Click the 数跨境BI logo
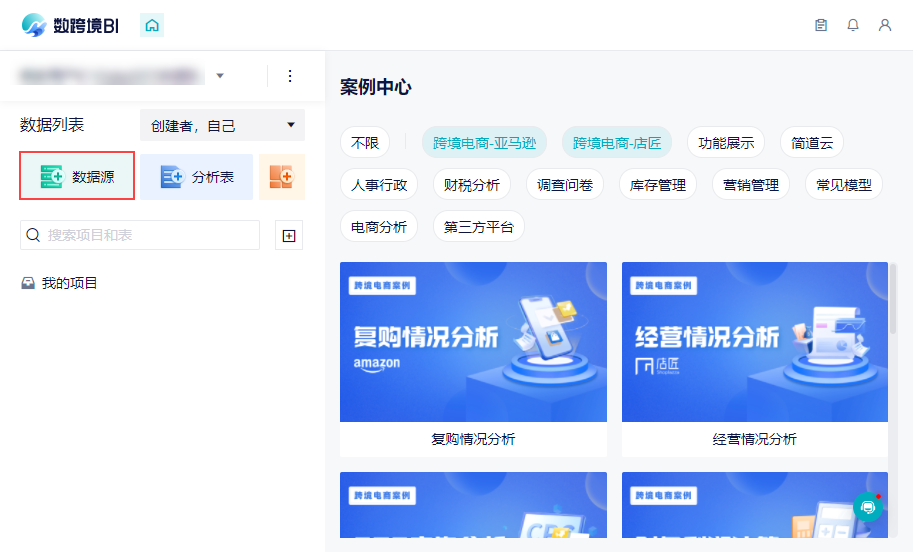 [x=70, y=26]
